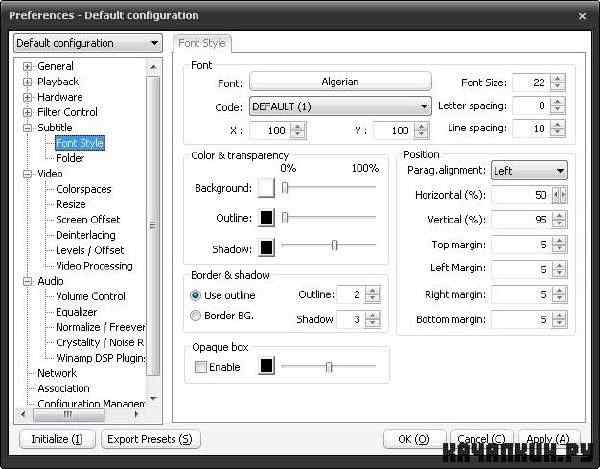Image resolution: width=600 pixels, height=469 pixels.
Task: Open Deinterlacing settings
Action: [x=86, y=235]
